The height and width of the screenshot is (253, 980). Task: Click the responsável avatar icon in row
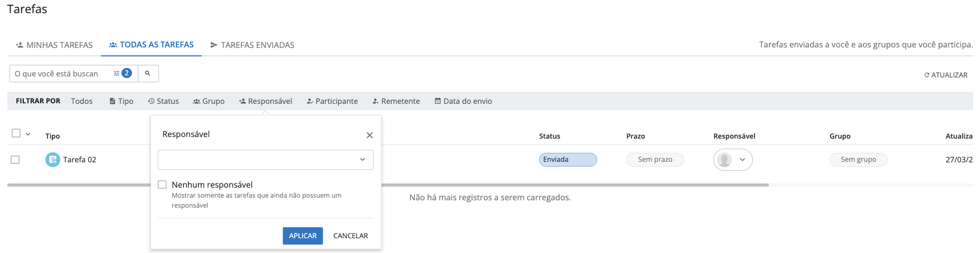point(725,160)
